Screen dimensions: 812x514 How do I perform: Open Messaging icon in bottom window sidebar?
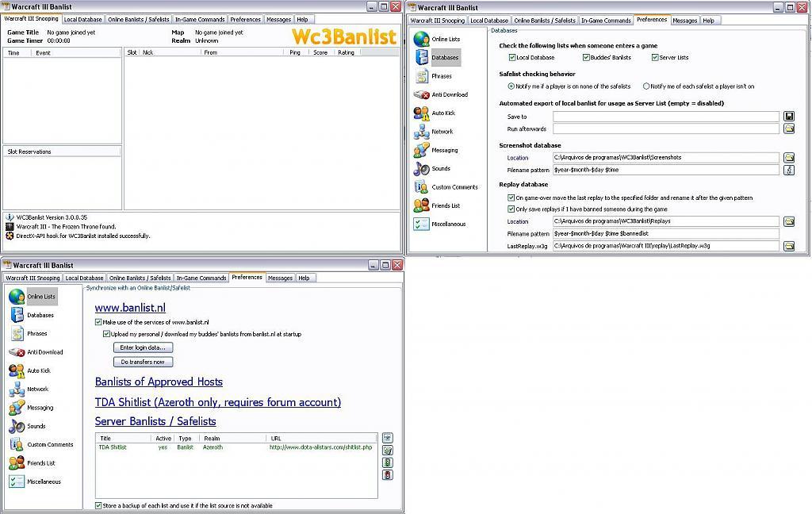tap(17, 408)
